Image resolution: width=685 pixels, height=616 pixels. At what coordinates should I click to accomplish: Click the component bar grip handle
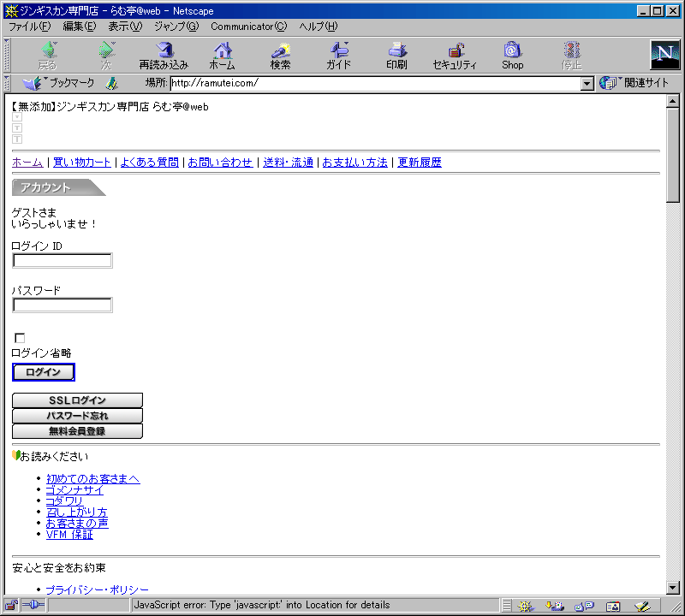point(506,606)
